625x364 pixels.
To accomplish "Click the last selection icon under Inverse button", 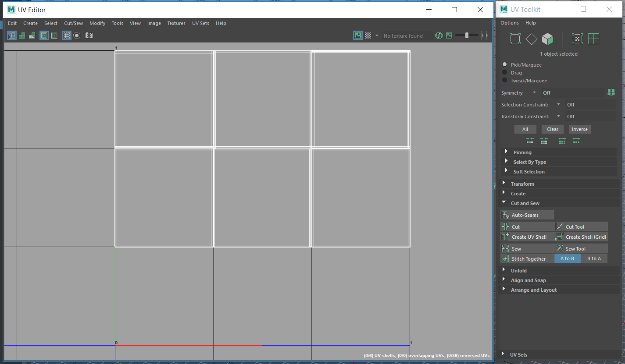I will point(576,141).
